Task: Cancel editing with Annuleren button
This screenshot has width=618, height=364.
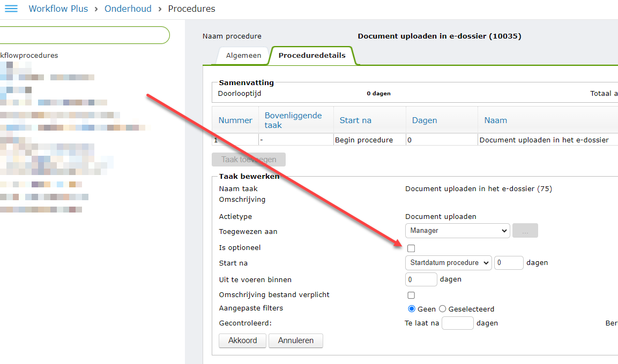Action: pos(295,340)
